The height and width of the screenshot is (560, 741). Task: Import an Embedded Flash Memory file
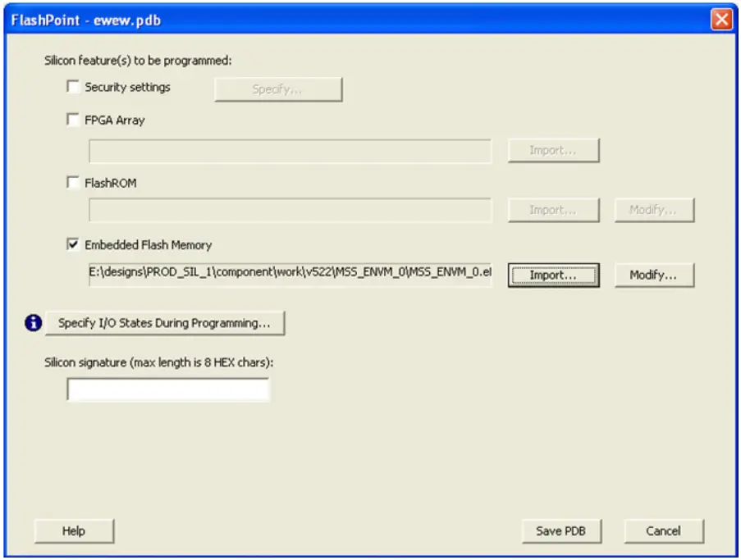[x=553, y=275]
